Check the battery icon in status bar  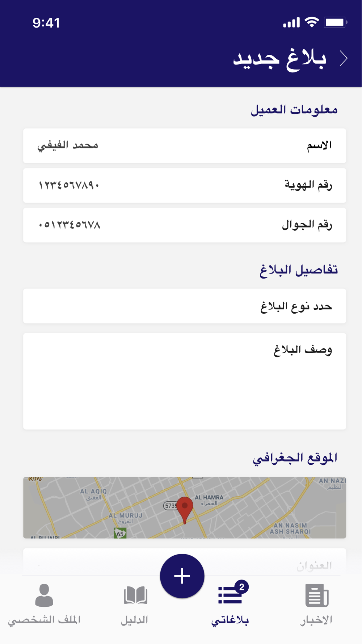tap(336, 22)
